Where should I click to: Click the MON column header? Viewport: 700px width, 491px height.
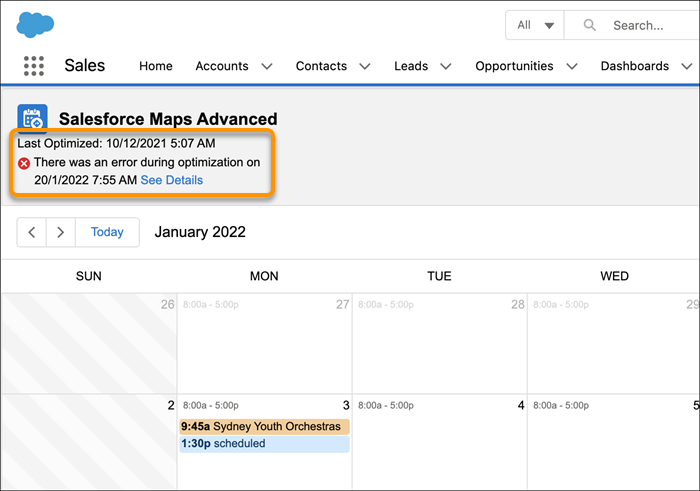264,276
